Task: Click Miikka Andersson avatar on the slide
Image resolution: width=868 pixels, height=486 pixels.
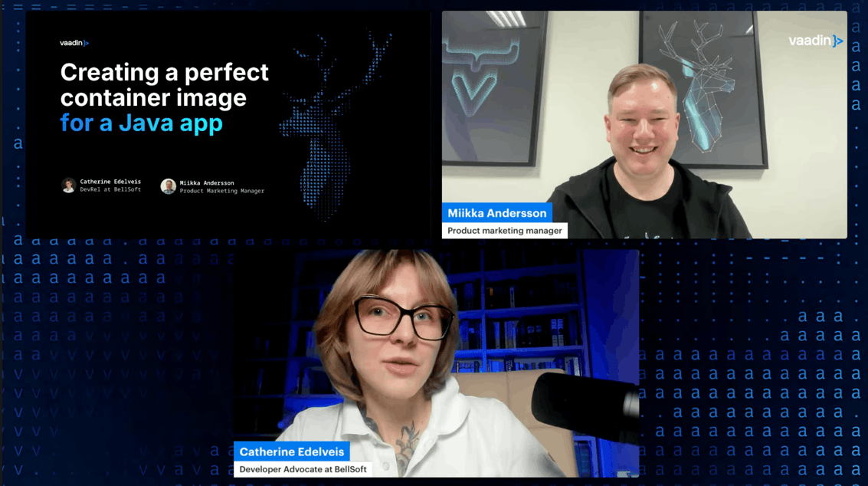Action: (x=169, y=186)
